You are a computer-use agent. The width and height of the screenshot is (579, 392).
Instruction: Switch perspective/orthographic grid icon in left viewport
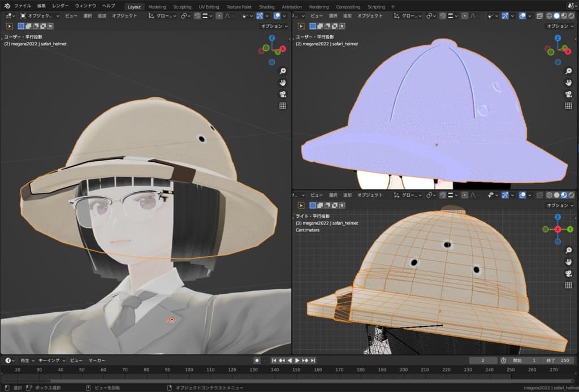click(x=283, y=106)
